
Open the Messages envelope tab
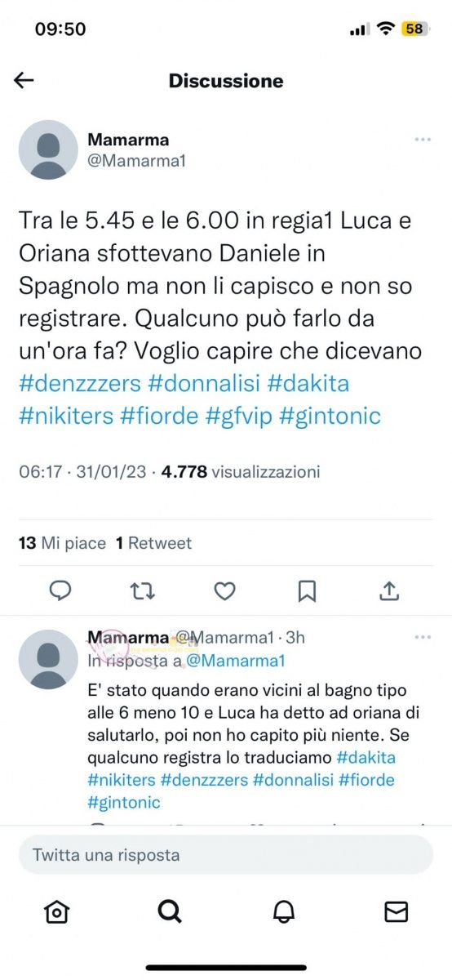396,911
